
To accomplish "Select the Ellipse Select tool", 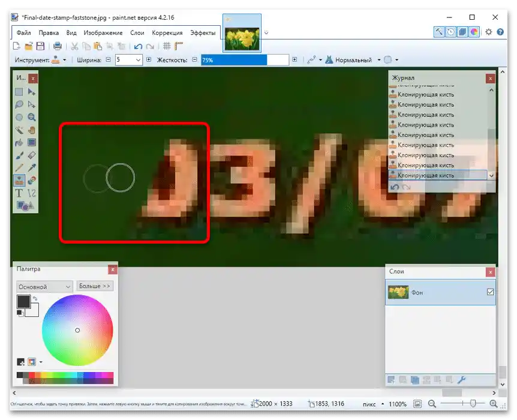I will tap(19, 117).
